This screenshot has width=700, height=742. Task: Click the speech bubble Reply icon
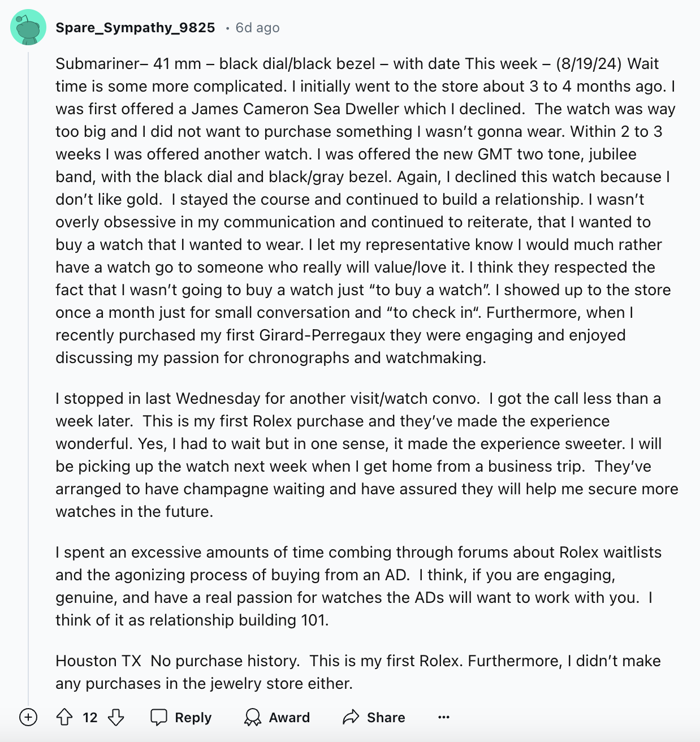click(x=159, y=717)
